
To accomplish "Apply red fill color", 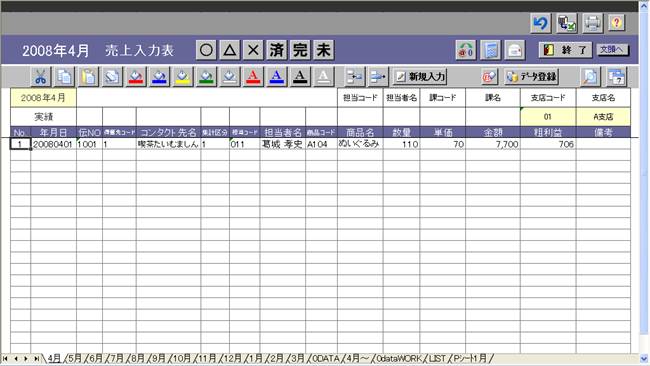I will [136, 77].
